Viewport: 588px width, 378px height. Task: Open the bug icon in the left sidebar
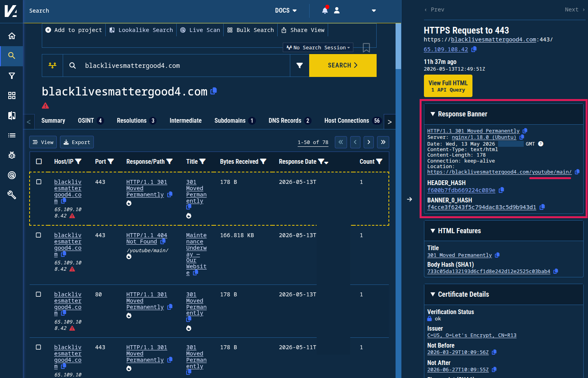point(12,155)
